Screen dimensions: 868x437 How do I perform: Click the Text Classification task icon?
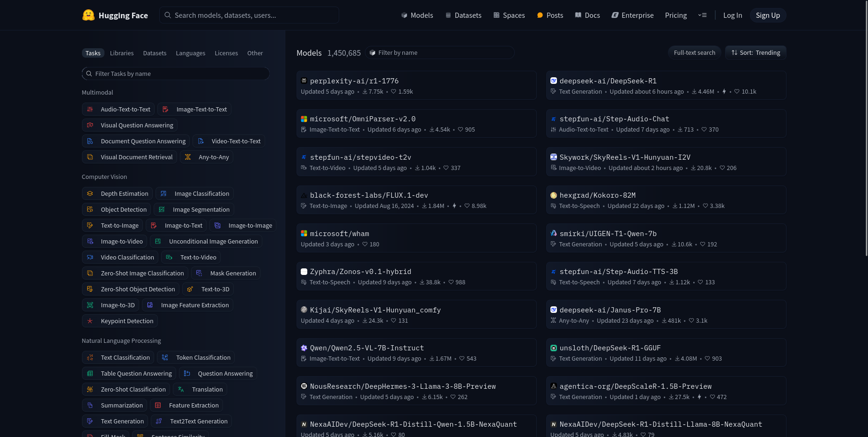coord(90,357)
